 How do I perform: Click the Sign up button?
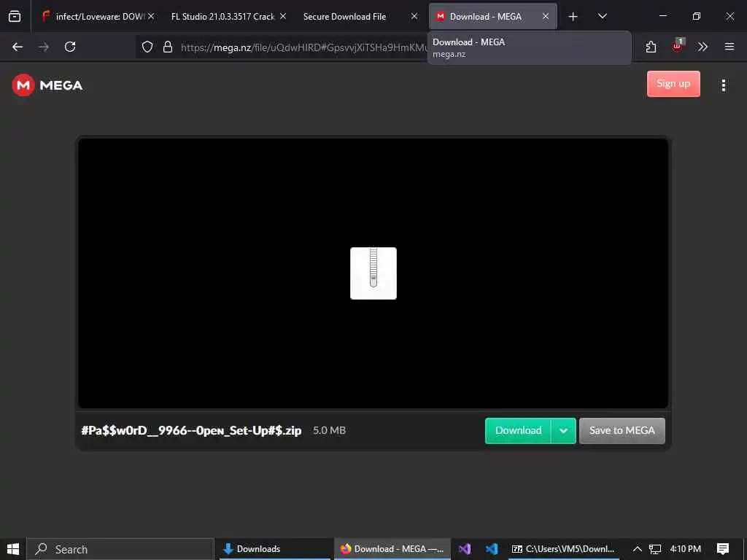[x=673, y=84]
